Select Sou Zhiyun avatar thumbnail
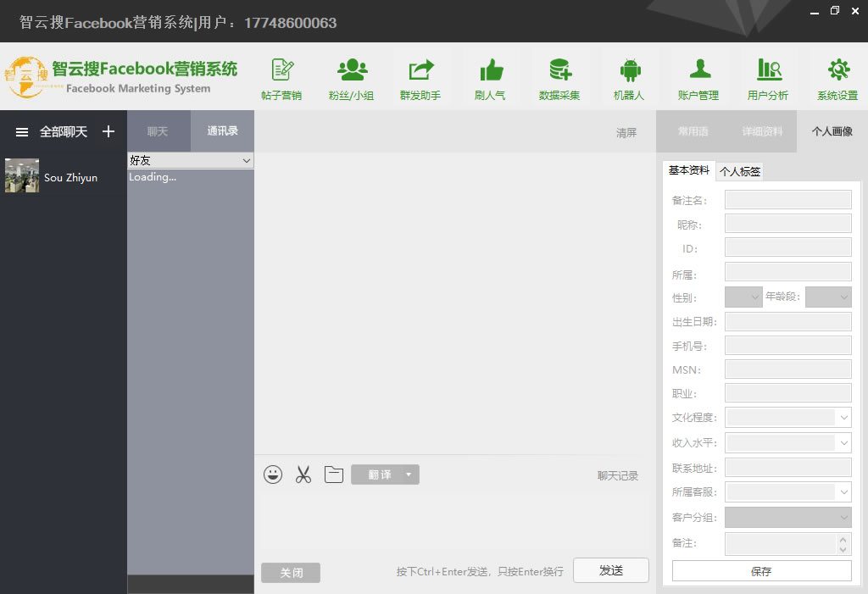This screenshot has width=868, height=594. coord(22,175)
